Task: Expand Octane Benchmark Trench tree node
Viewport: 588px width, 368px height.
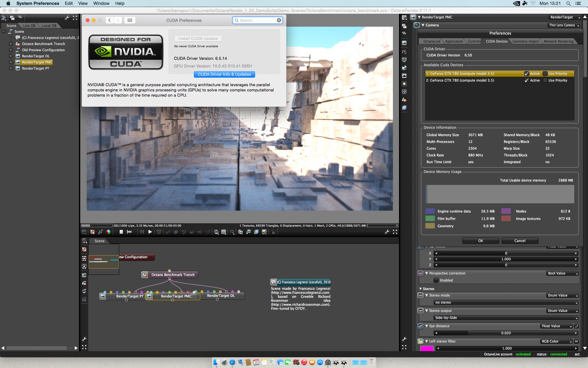Action: pos(11,44)
